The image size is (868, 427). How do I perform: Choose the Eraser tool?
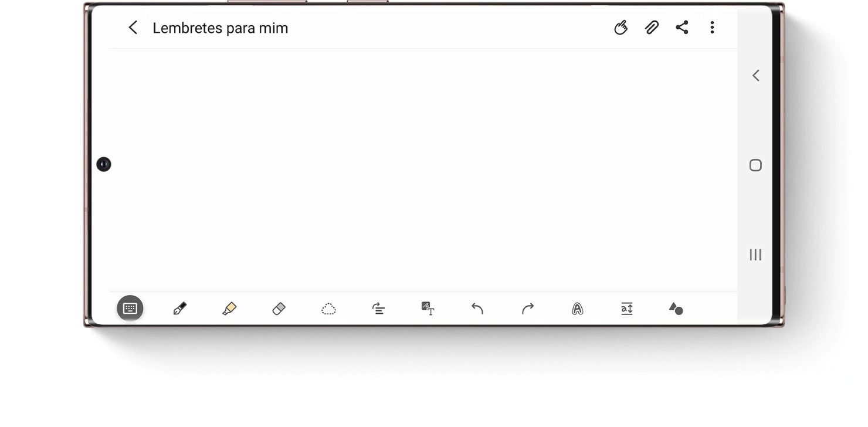click(x=279, y=309)
